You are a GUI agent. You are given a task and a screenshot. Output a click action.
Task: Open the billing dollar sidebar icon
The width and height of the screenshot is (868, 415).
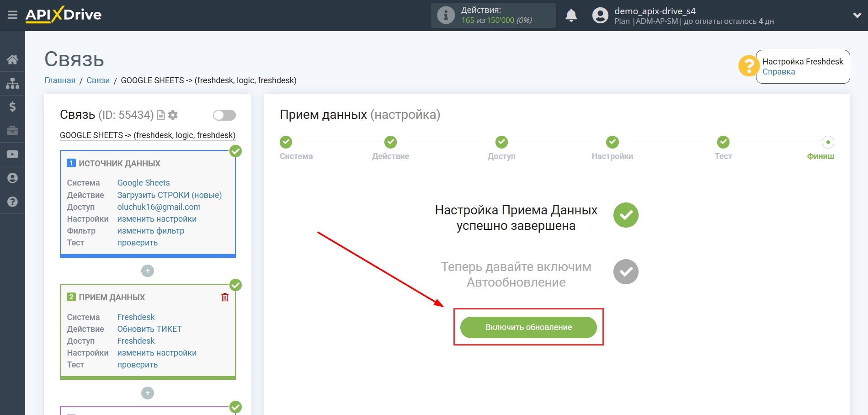pos(12,107)
